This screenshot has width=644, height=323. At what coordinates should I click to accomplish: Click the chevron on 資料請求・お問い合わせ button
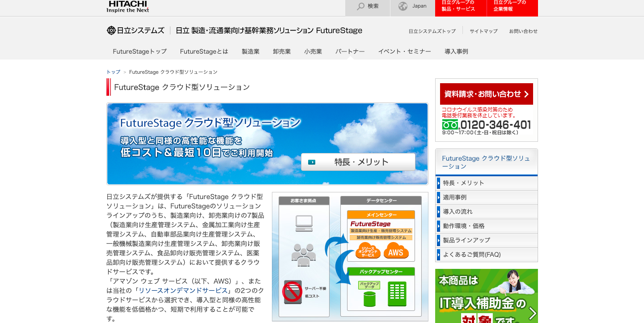tap(526, 94)
